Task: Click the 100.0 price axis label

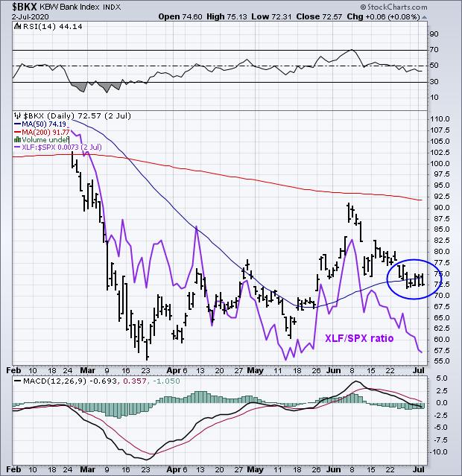Action: coord(440,164)
